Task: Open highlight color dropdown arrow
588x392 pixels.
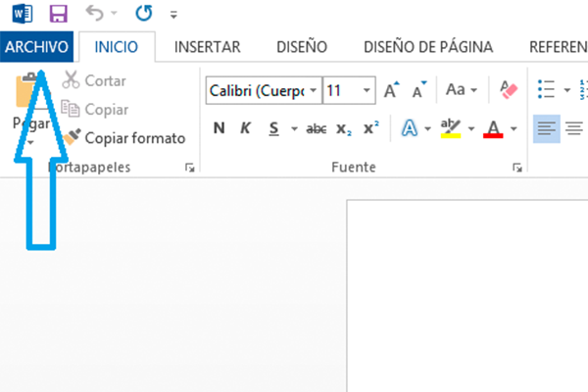Action: pos(471,129)
